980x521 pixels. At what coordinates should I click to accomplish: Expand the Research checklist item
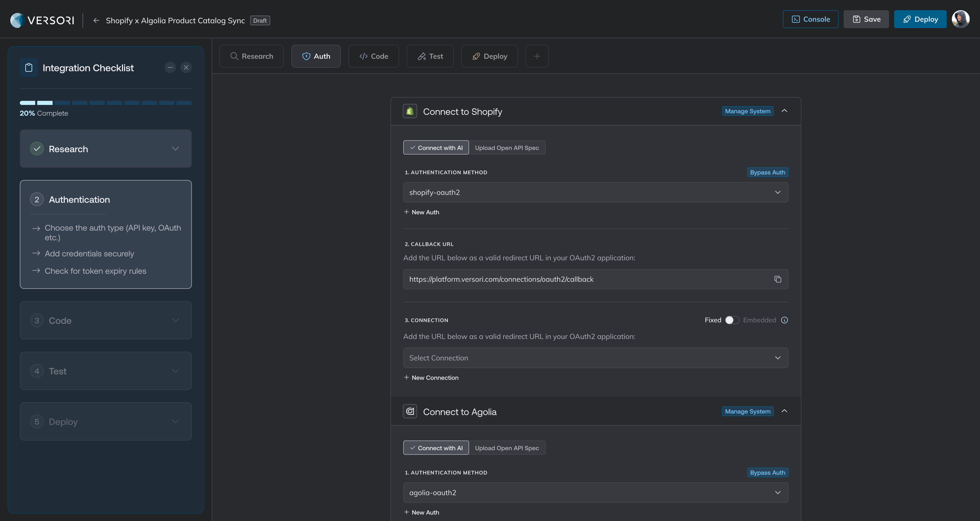175,149
